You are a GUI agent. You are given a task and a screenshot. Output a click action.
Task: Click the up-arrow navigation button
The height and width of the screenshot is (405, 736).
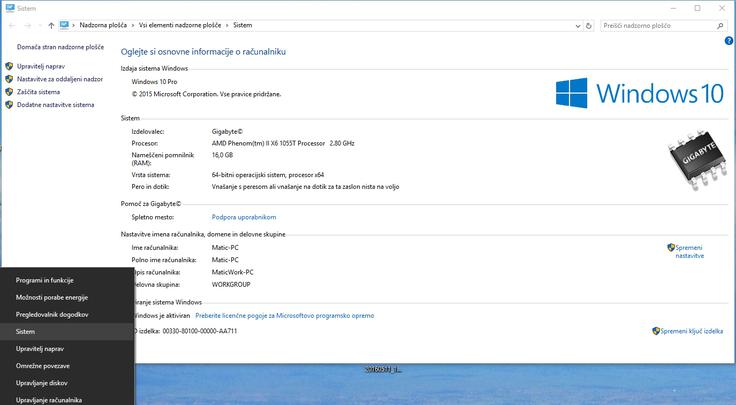coord(51,25)
